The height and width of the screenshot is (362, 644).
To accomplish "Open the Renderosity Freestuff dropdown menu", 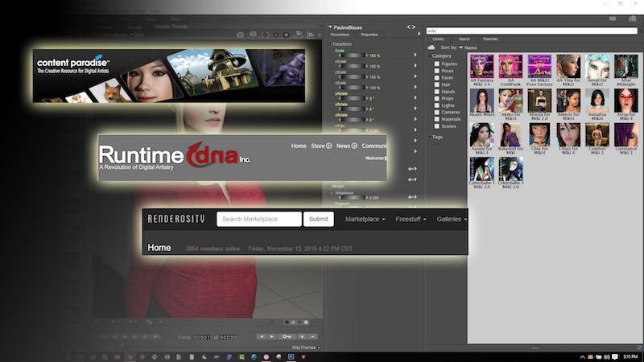I will pos(411,219).
